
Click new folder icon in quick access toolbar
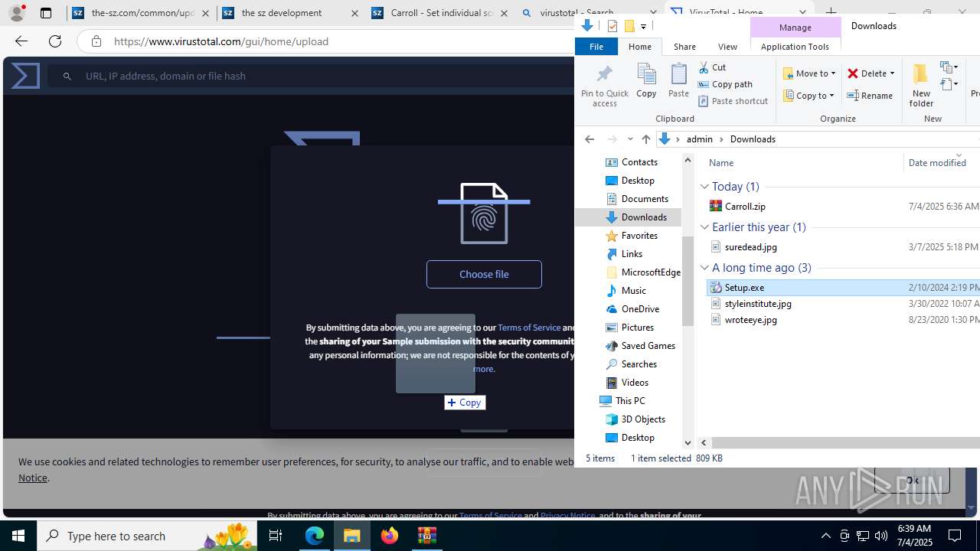629,26
